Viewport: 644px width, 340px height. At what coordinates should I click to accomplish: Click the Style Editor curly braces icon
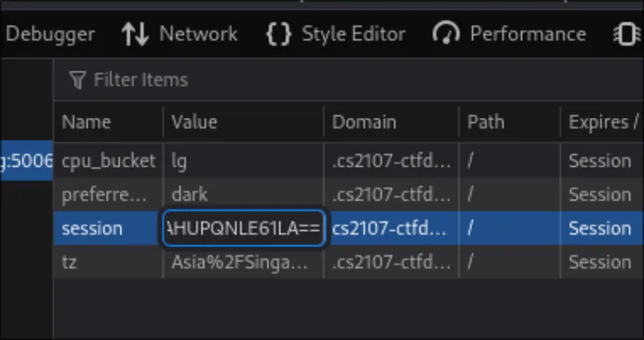pyautogui.click(x=278, y=34)
